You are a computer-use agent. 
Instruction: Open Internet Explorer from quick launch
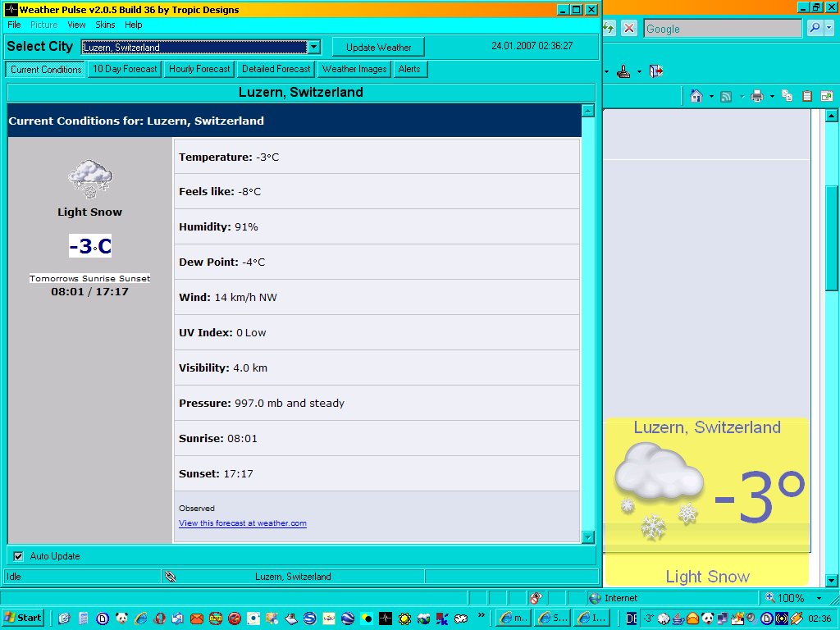[x=140, y=619]
